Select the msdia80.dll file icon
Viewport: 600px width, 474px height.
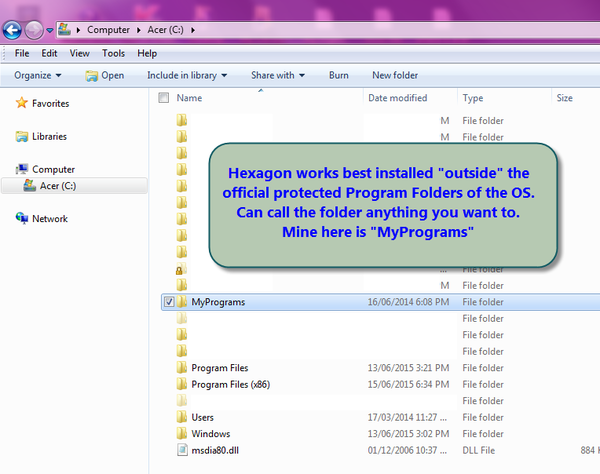(182, 450)
